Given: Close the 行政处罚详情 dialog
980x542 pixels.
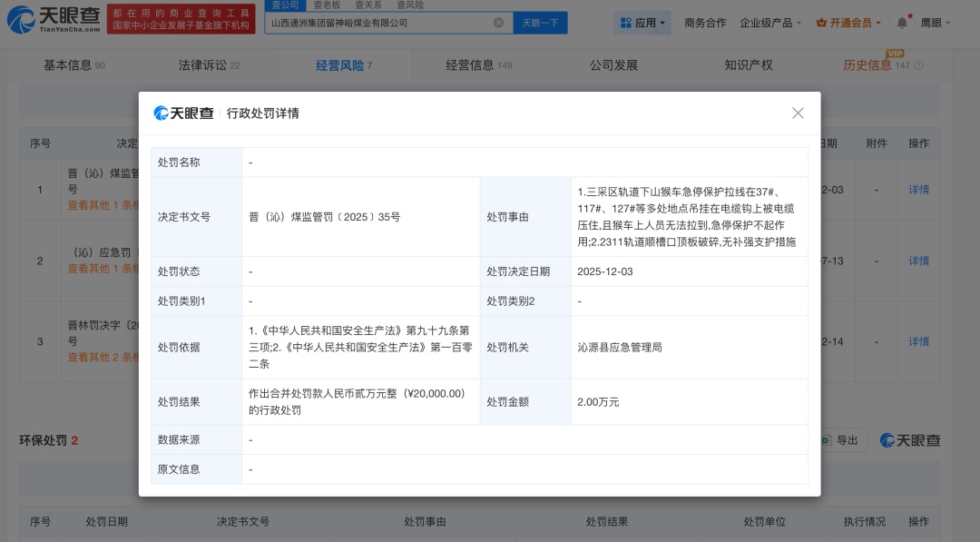Looking at the screenshot, I should pos(798,113).
